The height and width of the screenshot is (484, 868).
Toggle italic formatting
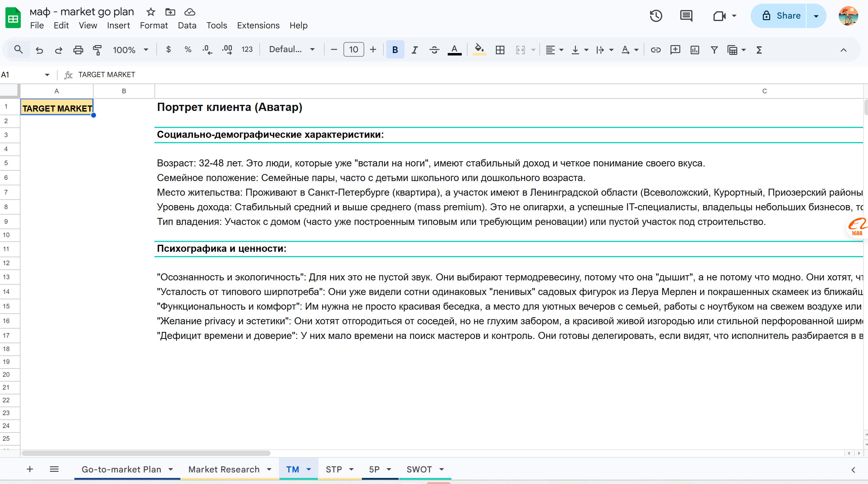click(414, 50)
